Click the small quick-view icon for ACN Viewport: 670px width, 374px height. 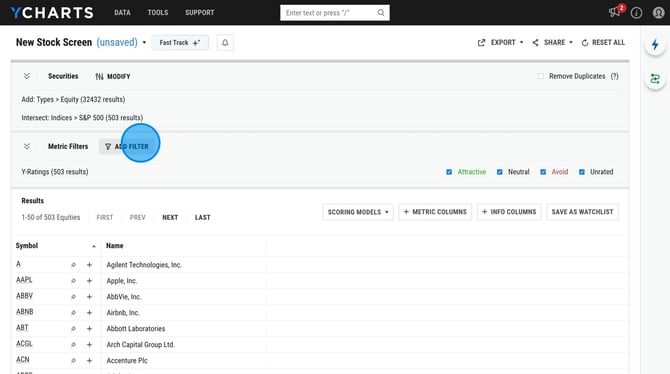tap(73, 360)
